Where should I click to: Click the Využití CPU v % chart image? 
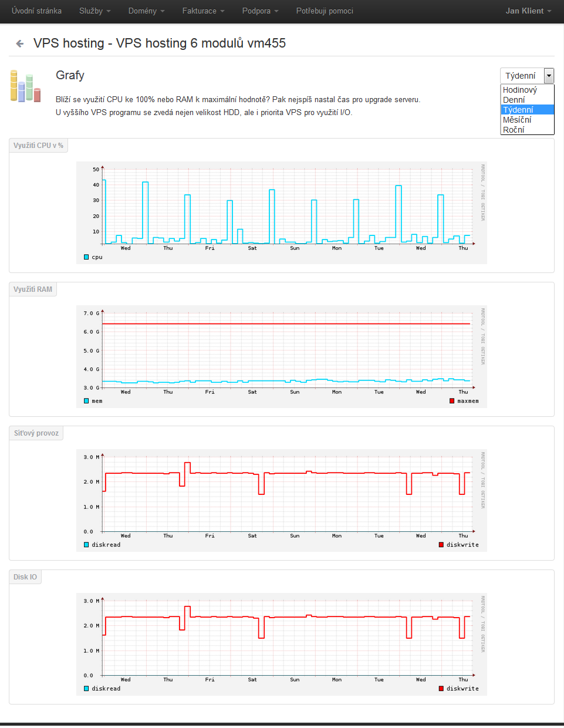pyautogui.click(x=282, y=213)
